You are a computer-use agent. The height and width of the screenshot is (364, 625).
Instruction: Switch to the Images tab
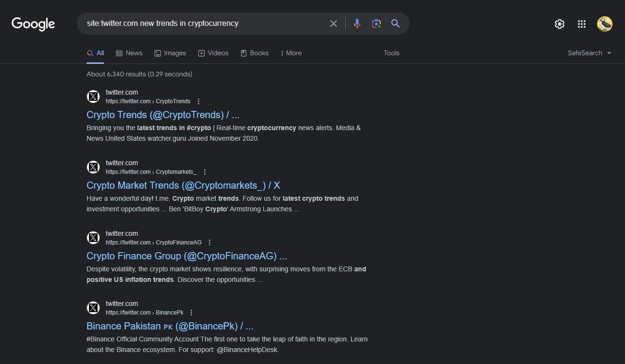point(170,53)
